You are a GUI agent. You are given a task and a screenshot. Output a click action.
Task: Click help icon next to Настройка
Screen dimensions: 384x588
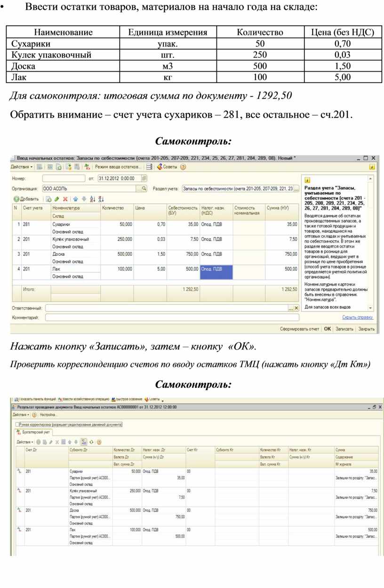34,415
